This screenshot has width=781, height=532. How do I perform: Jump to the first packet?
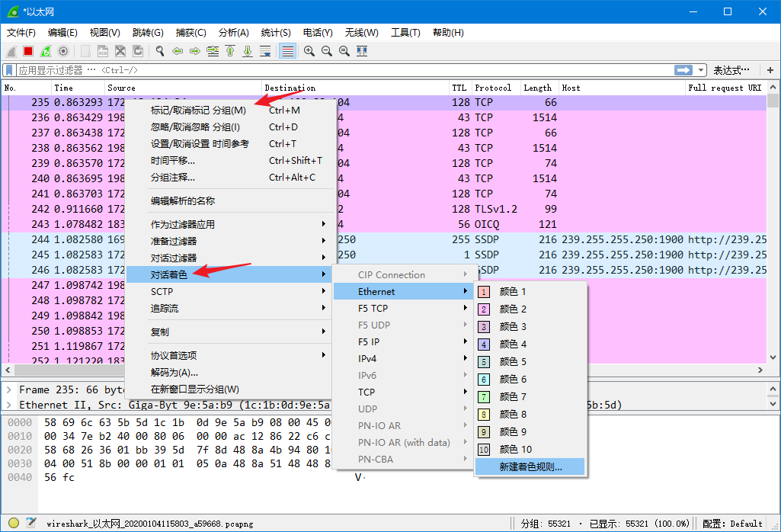[230, 51]
